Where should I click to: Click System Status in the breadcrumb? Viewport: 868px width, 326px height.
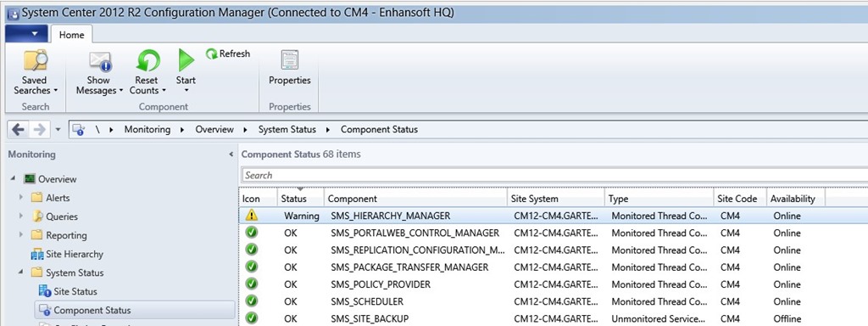[287, 130]
